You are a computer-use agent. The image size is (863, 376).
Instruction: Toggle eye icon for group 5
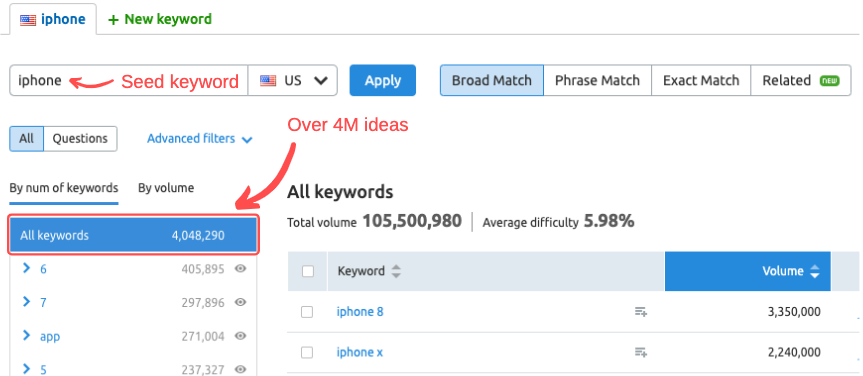tap(240, 369)
